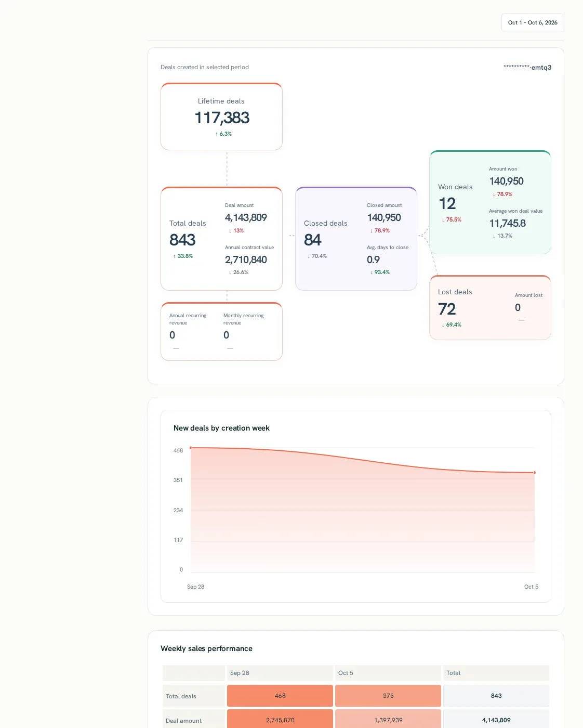Click Avg. days to close value 0.9

[373, 259]
